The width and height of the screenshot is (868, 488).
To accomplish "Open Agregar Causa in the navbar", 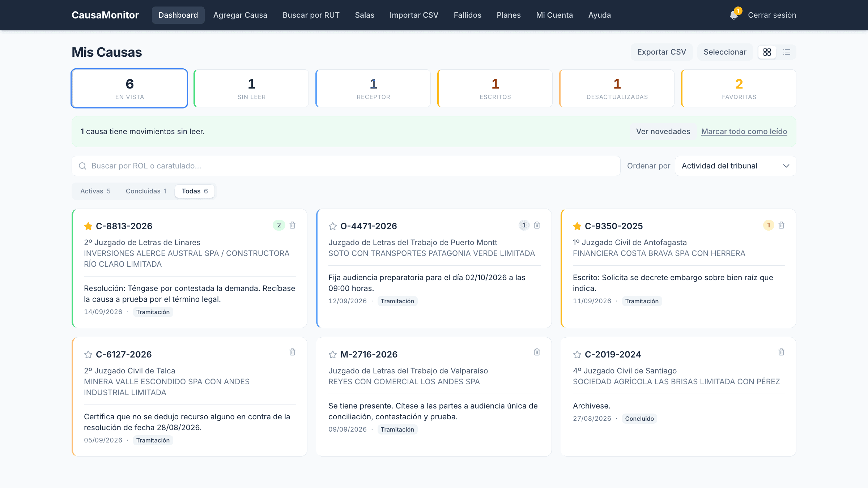I will [x=240, y=15].
